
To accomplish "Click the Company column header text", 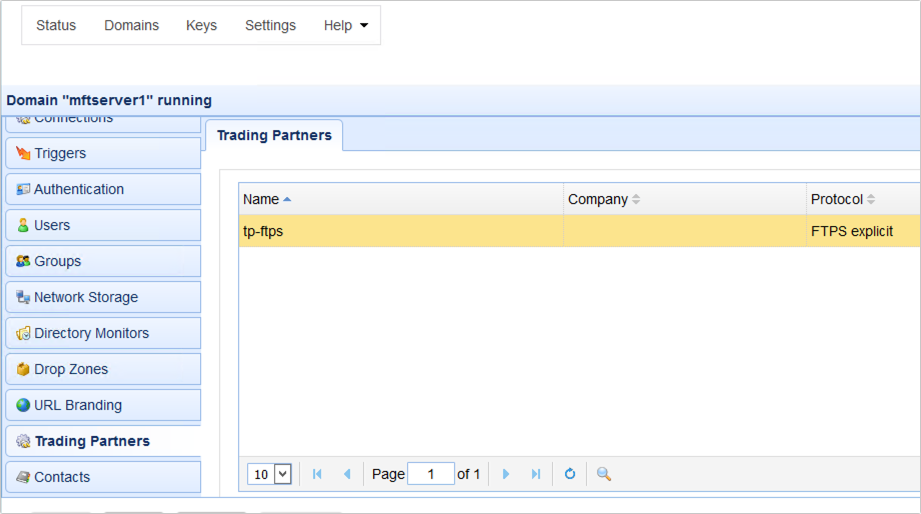I will (598, 199).
